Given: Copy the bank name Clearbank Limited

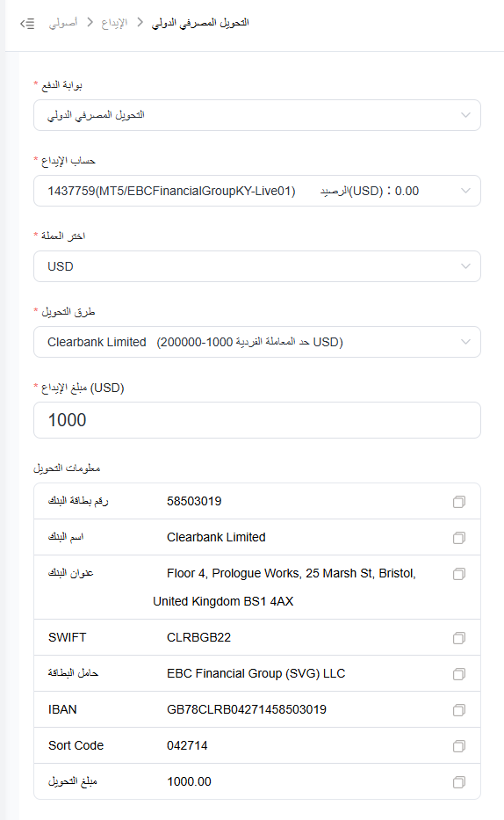Looking at the screenshot, I should coord(458,538).
